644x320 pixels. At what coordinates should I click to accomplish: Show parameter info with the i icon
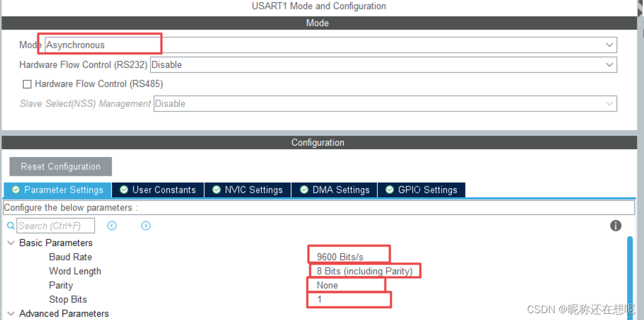point(615,225)
